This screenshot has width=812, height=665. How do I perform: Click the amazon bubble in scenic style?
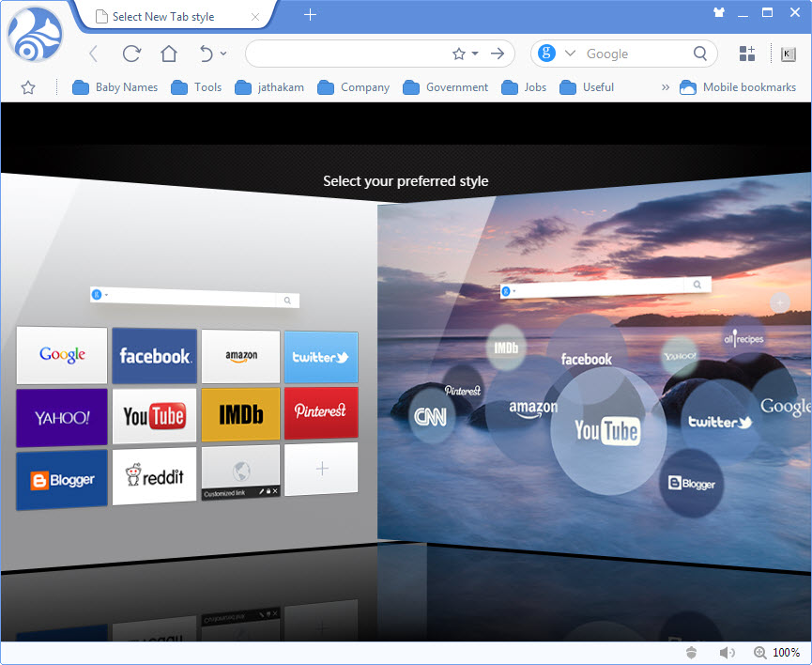coord(533,409)
